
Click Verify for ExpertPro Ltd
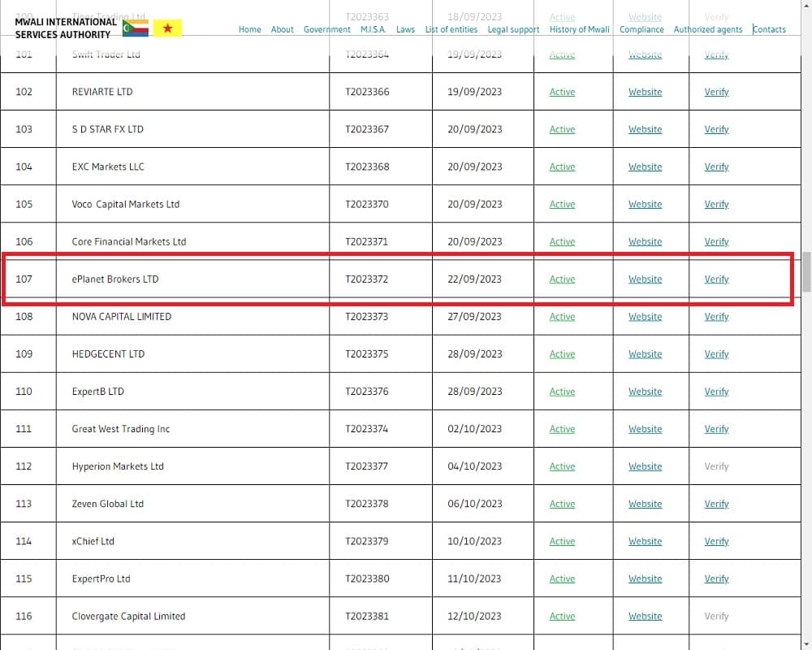716,578
